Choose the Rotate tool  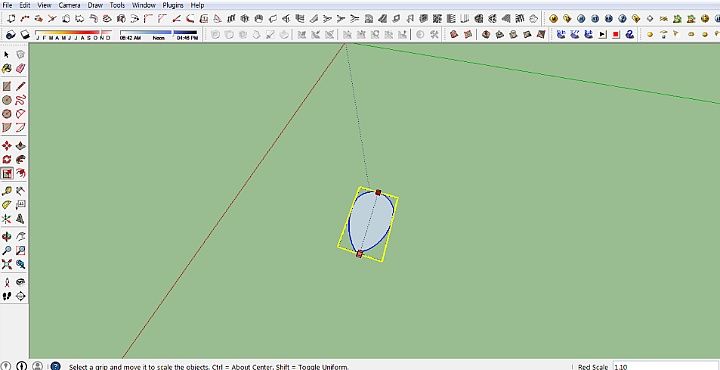(6, 160)
